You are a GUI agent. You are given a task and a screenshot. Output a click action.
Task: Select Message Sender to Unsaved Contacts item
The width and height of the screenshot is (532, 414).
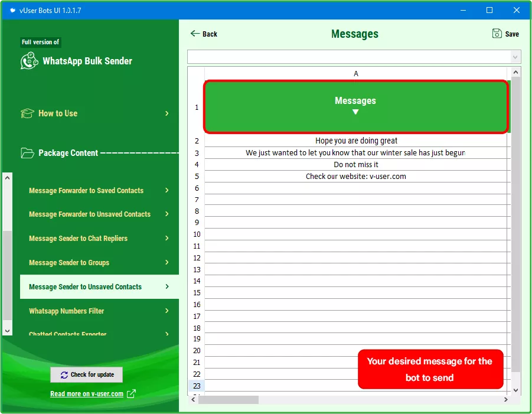pyautogui.click(x=99, y=287)
